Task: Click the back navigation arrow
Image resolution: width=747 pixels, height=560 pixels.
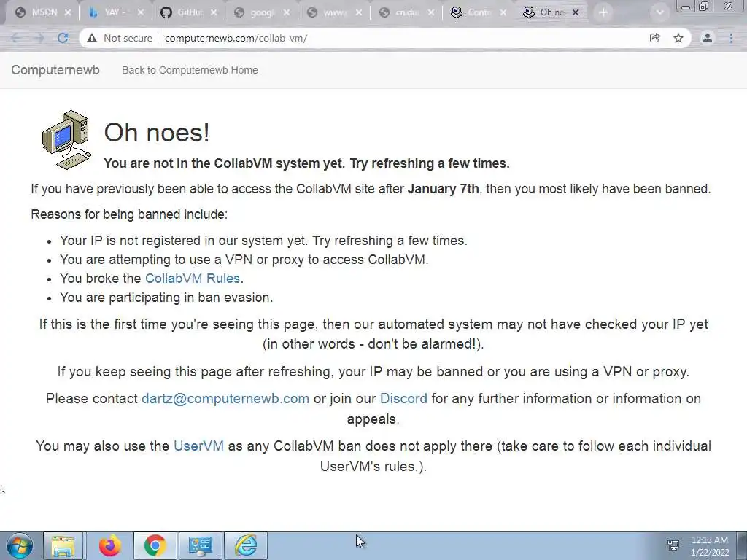Action: tap(16, 38)
